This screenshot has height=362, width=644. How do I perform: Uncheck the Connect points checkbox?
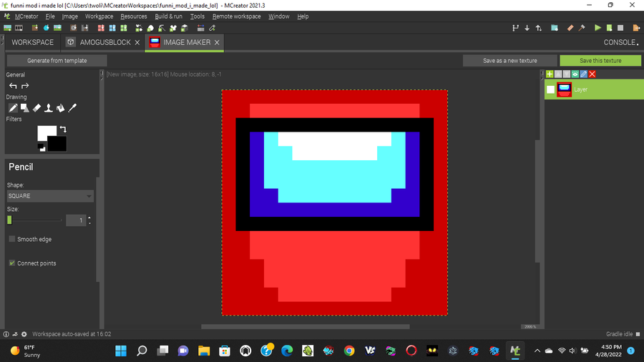click(12, 263)
